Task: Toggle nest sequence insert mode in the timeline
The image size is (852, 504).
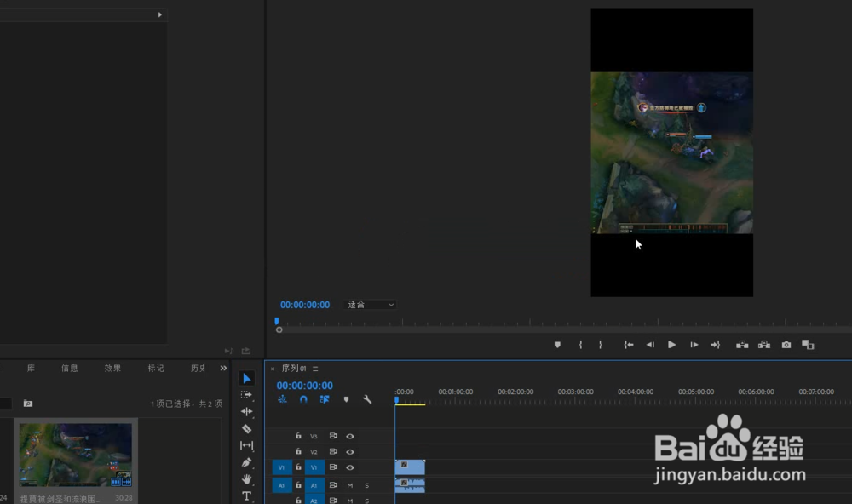Action: pos(283,399)
